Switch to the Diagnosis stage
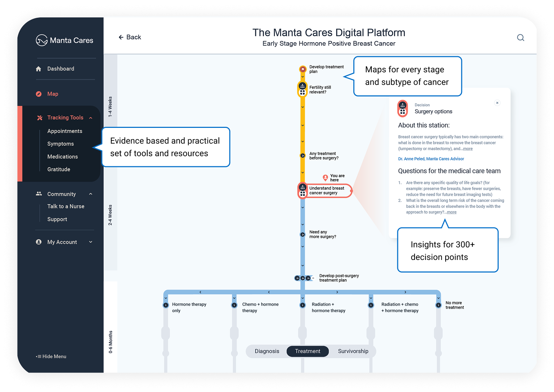 267,351
